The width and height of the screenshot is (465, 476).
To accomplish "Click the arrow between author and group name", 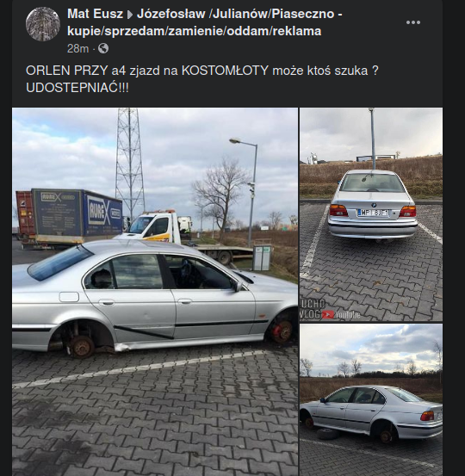I will 130,15.
